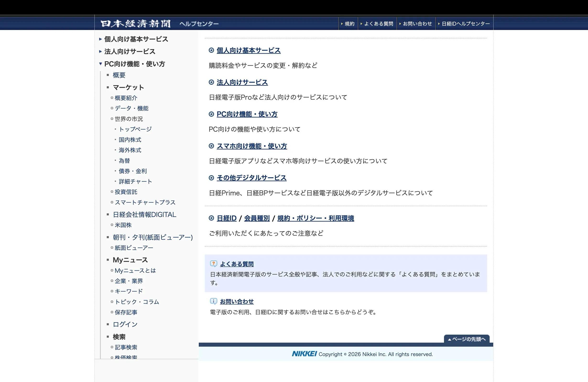Select Myニュースとは in the sidebar
Screen dimensions: 588x382
coord(135,271)
